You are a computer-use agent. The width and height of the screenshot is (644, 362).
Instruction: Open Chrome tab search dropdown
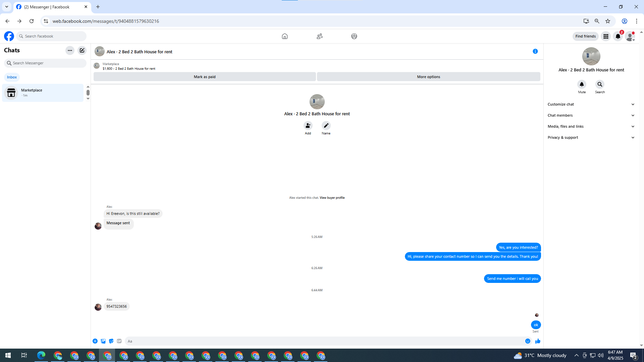pyautogui.click(x=7, y=7)
